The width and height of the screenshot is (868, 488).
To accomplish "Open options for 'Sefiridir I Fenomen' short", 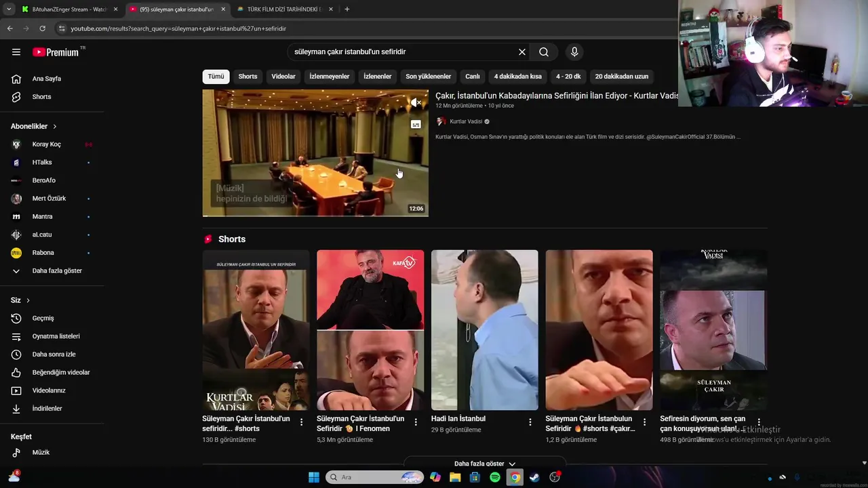I will [416, 422].
